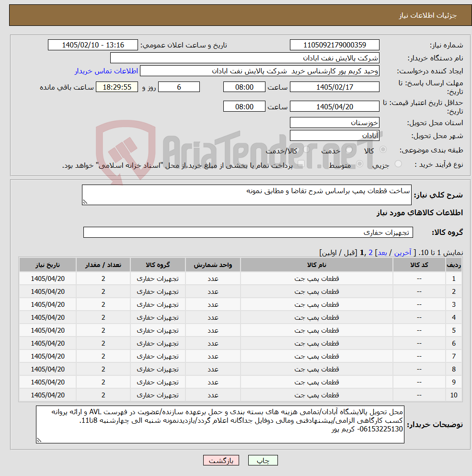Click the general description شرح کلی نیاز textarea

point(246,195)
